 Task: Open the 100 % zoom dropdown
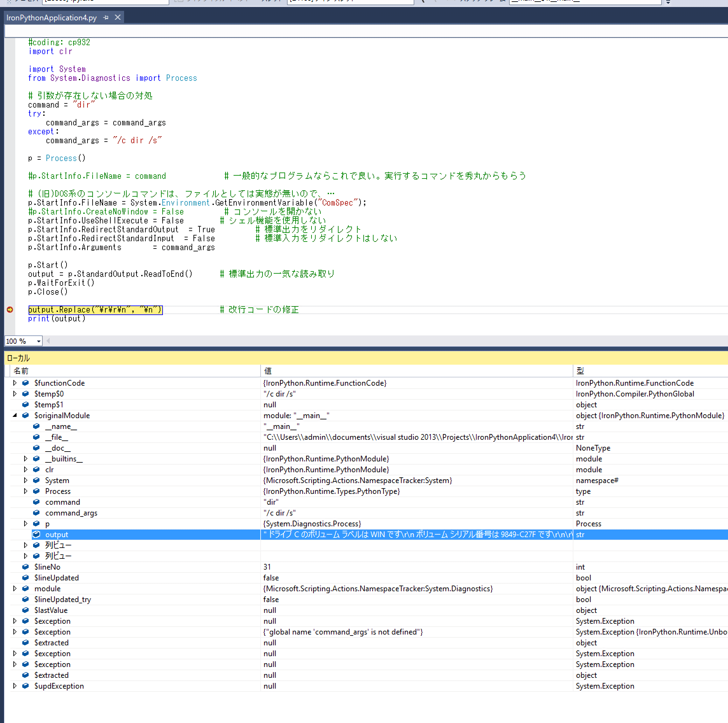click(x=38, y=341)
